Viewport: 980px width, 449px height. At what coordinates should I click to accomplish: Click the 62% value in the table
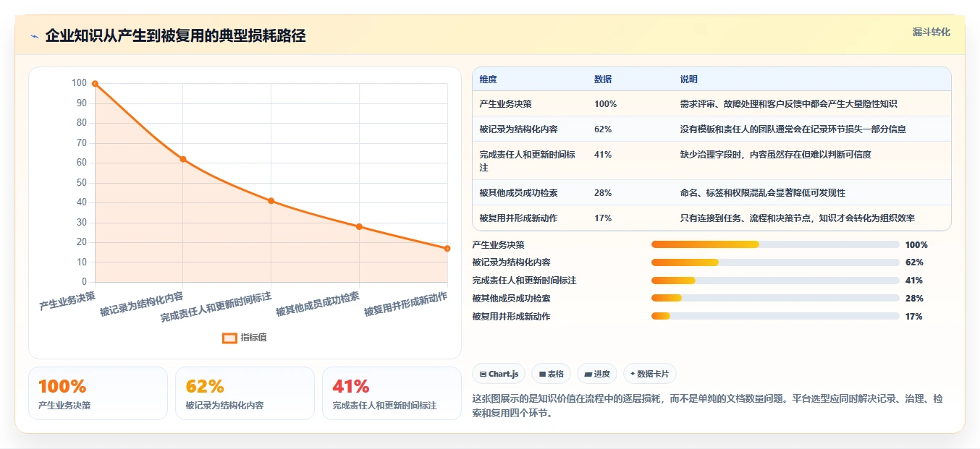pyautogui.click(x=603, y=129)
